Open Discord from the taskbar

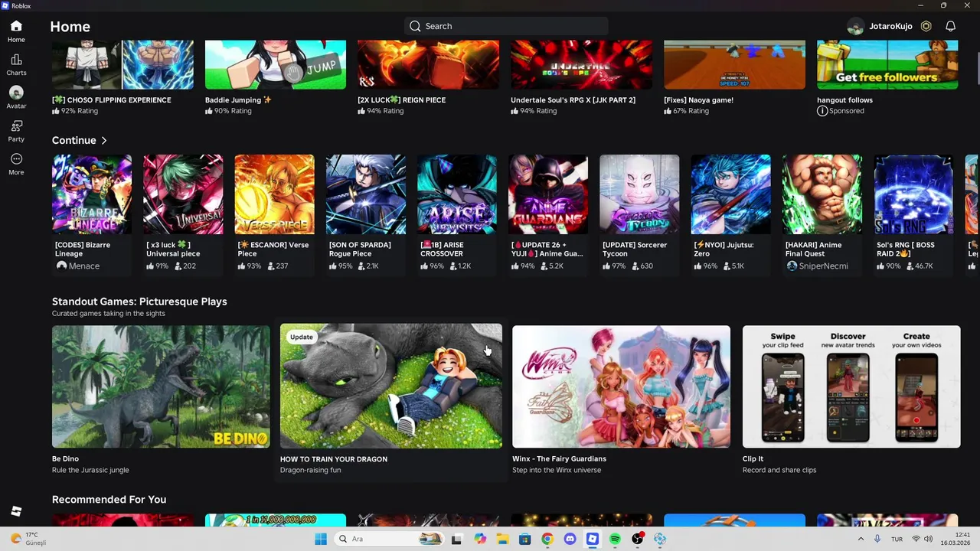point(570,540)
